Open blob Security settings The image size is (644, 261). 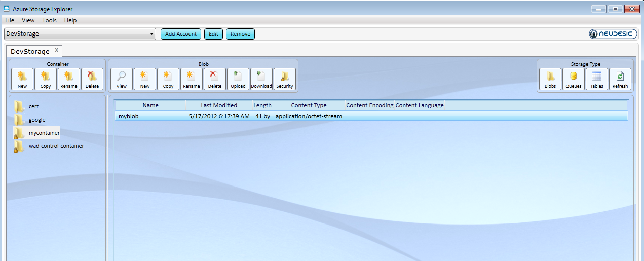coord(285,79)
